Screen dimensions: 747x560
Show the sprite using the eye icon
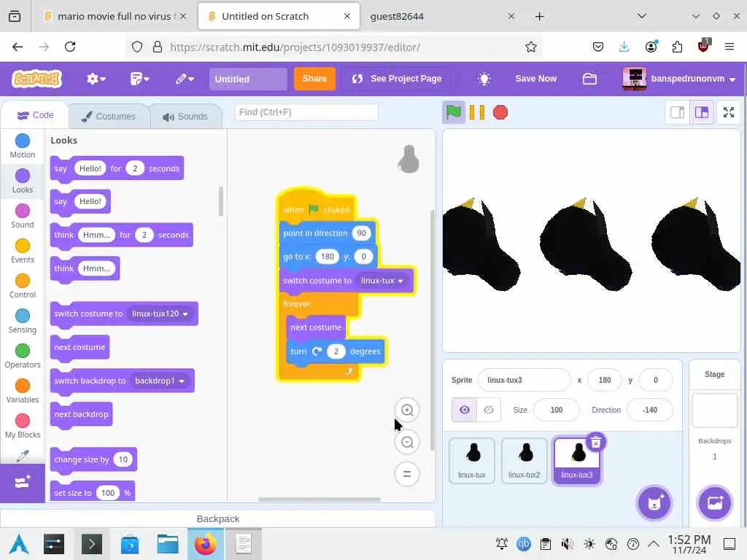[x=464, y=410]
